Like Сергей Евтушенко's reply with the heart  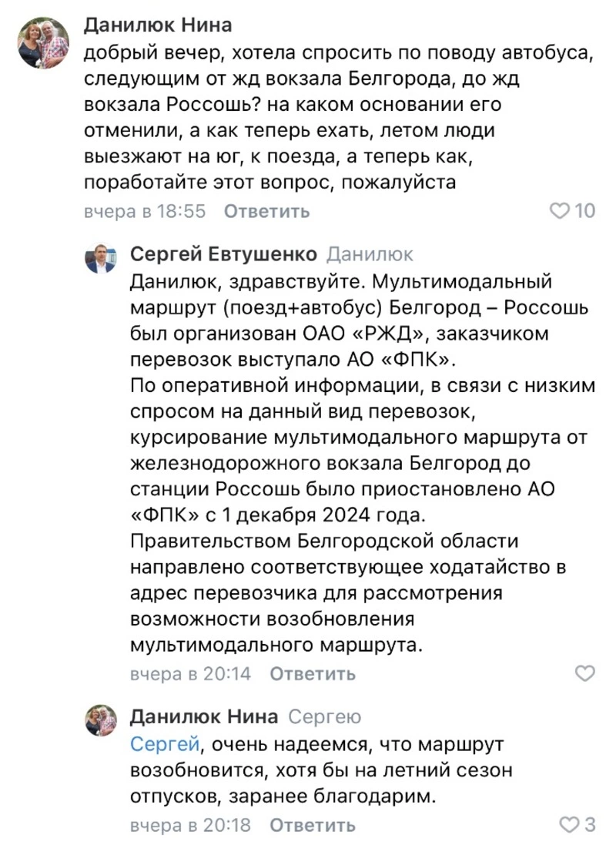(584, 673)
